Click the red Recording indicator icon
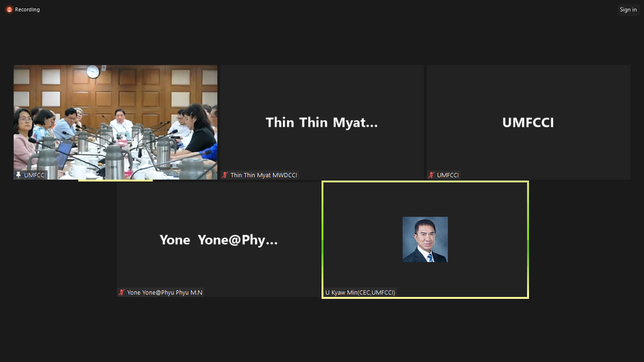Image resolution: width=644 pixels, height=362 pixels. pos(9,9)
